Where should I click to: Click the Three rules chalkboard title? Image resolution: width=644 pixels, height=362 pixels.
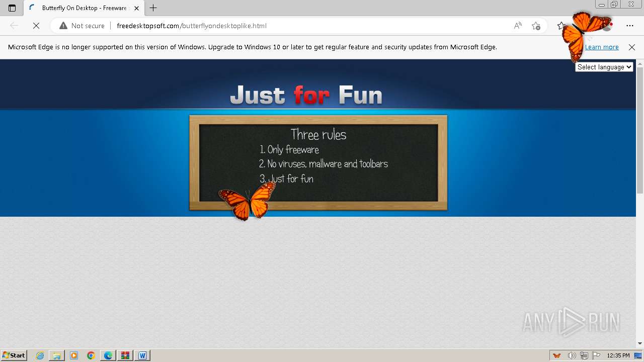tap(318, 134)
